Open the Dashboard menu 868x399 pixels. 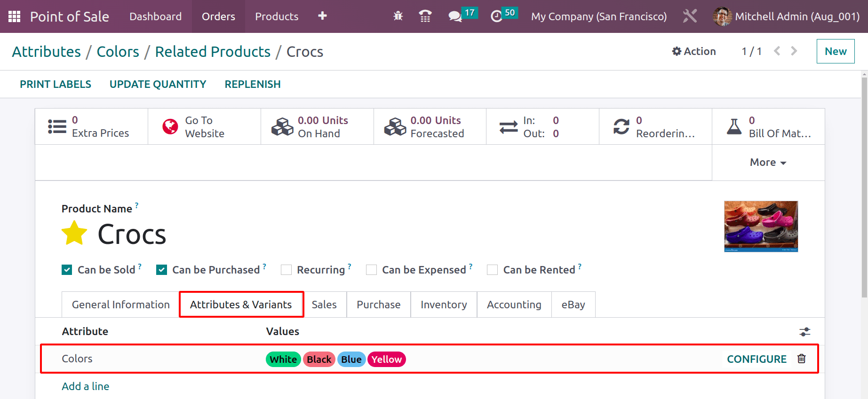155,16
